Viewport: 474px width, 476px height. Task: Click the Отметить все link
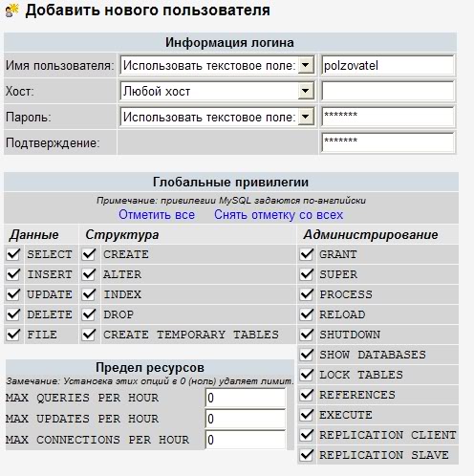157,215
